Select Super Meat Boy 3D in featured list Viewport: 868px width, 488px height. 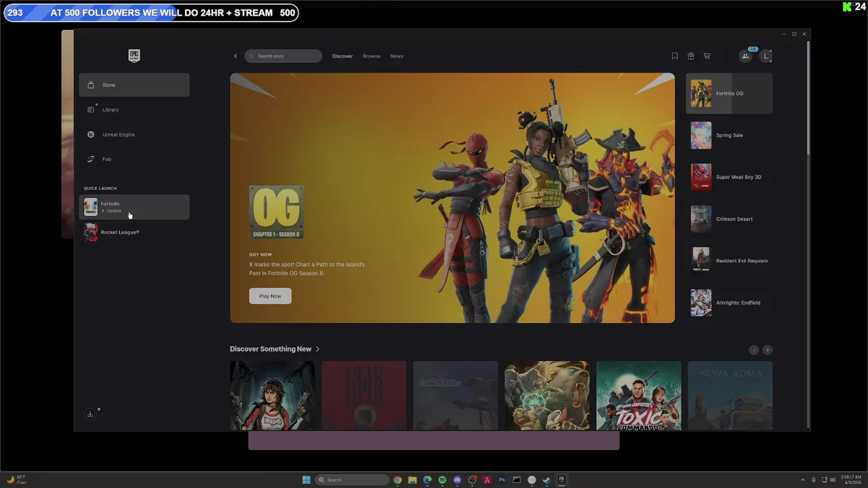click(729, 177)
